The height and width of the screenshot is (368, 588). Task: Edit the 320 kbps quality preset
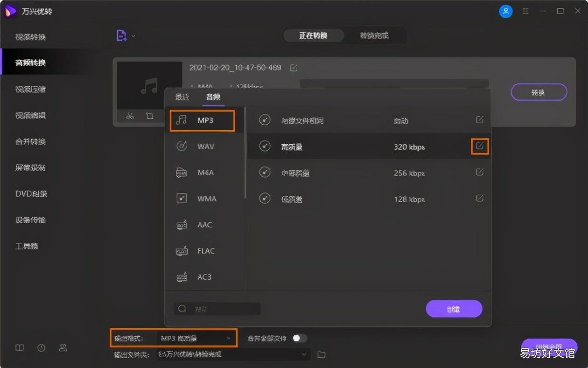[480, 147]
